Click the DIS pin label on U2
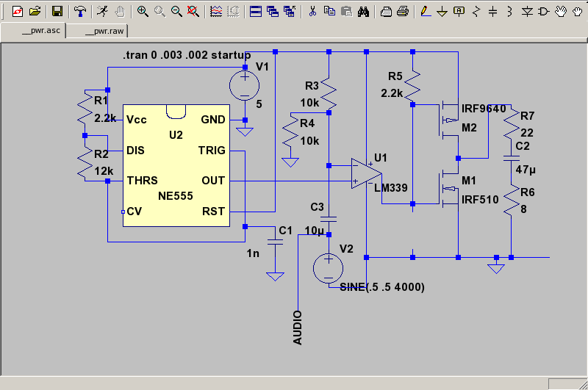Screen dimensions: 588x390 (135, 151)
